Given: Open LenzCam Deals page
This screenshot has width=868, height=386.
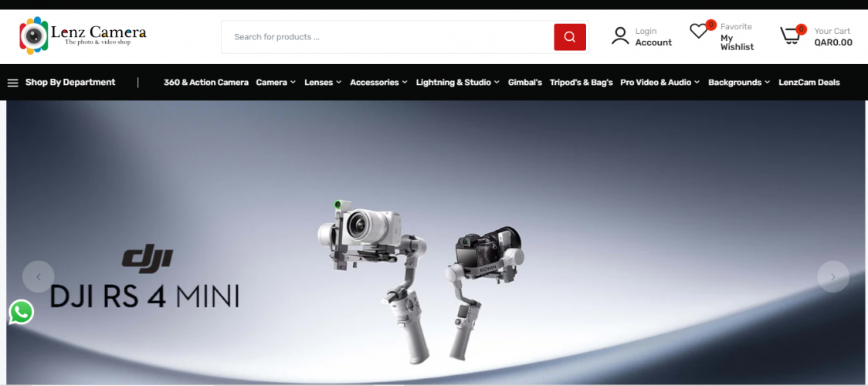Looking at the screenshot, I should pos(809,83).
